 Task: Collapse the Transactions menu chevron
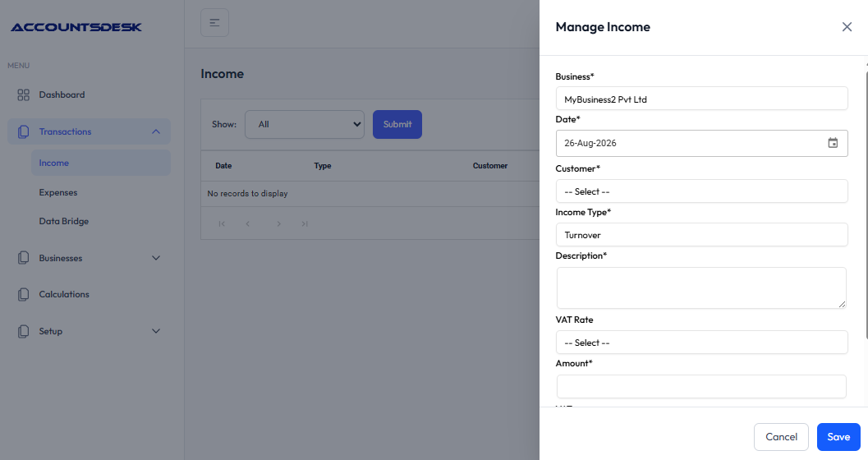[x=156, y=131]
